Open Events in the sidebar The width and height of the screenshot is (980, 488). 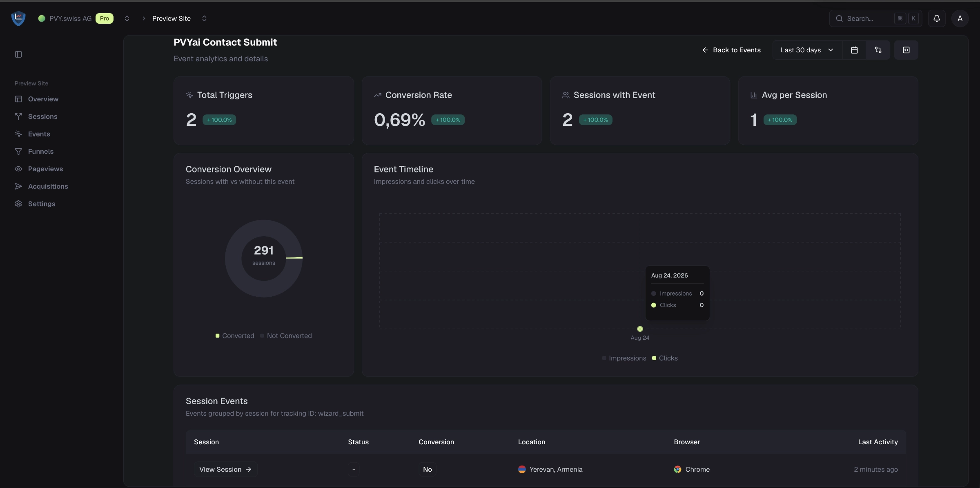pyautogui.click(x=39, y=134)
